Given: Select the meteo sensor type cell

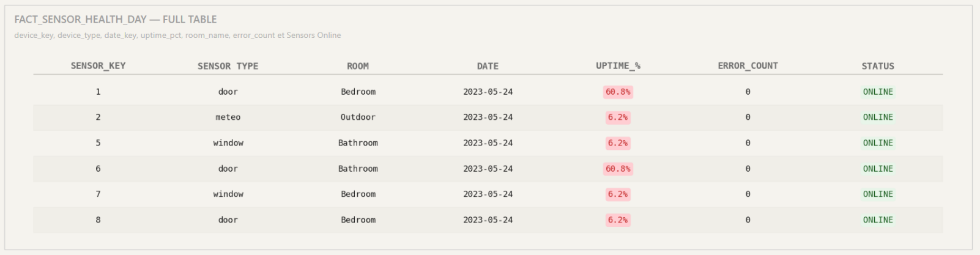Looking at the screenshot, I should coord(228,117).
